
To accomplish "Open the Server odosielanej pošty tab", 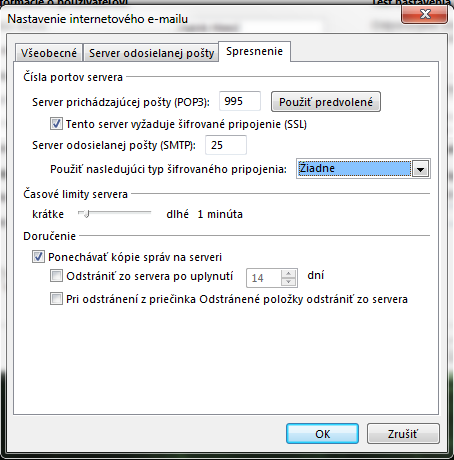I will 151,53.
